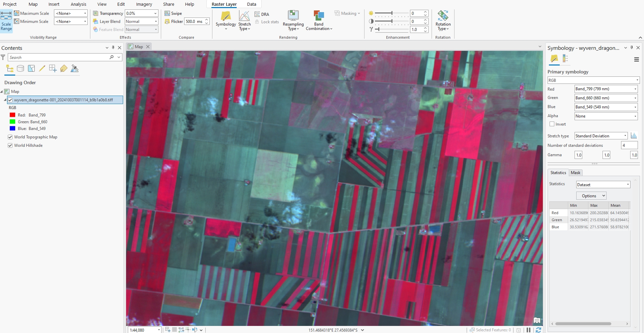The width and height of the screenshot is (644, 333).
Task: Enable the Invert checkbox
Action: click(x=552, y=124)
